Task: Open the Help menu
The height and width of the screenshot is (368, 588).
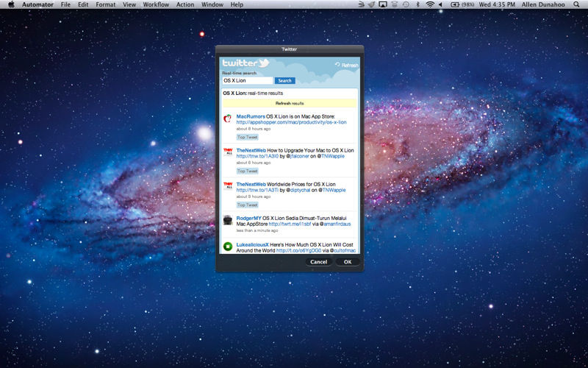Action: [x=237, y=4]
